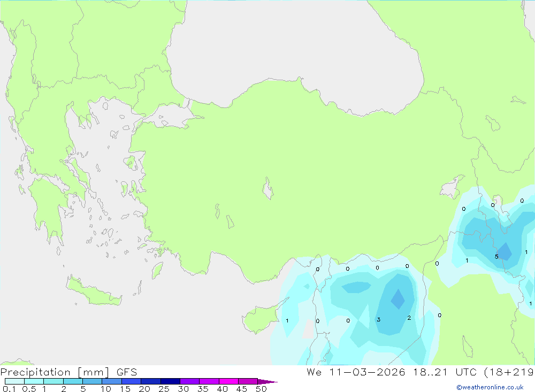Select the 2–5 mm legend swatch
Screen dimensions: 535x392
pos(73,381)
